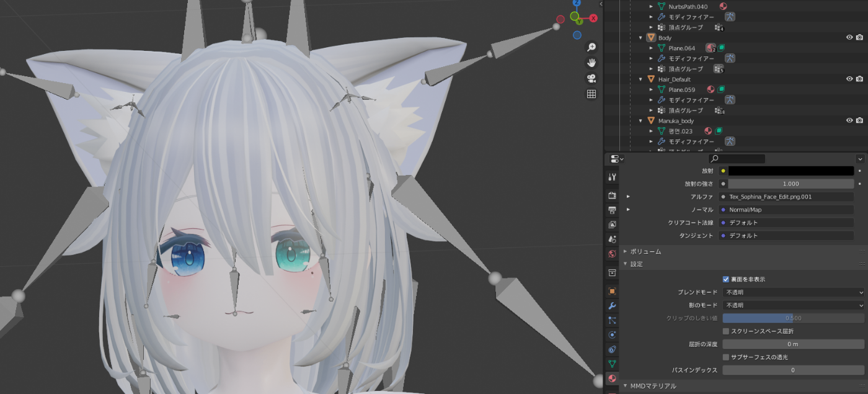Image resolution: width=868 pixels, height=394 pixels.
Task: Open the Modifiers wrench properties tab
Action: [612, 306]
